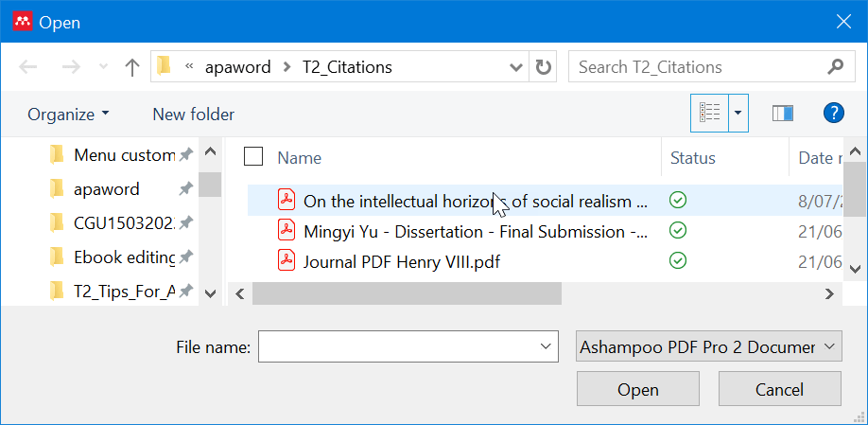
Task: Sort by the Name column
Action: pyautogui.click(x=299, y=158)
